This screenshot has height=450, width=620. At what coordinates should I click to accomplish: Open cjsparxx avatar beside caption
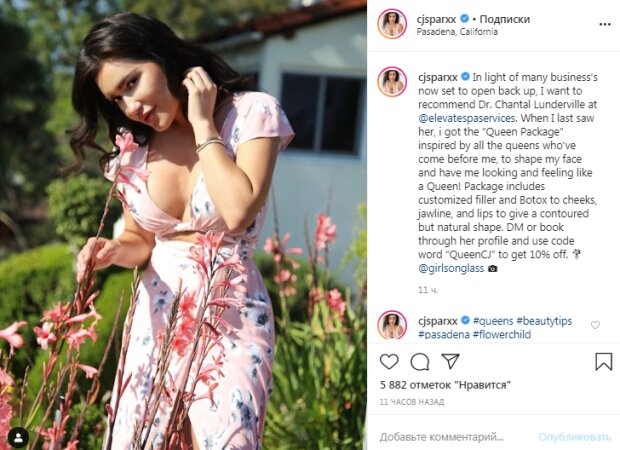tap(392, 82)
